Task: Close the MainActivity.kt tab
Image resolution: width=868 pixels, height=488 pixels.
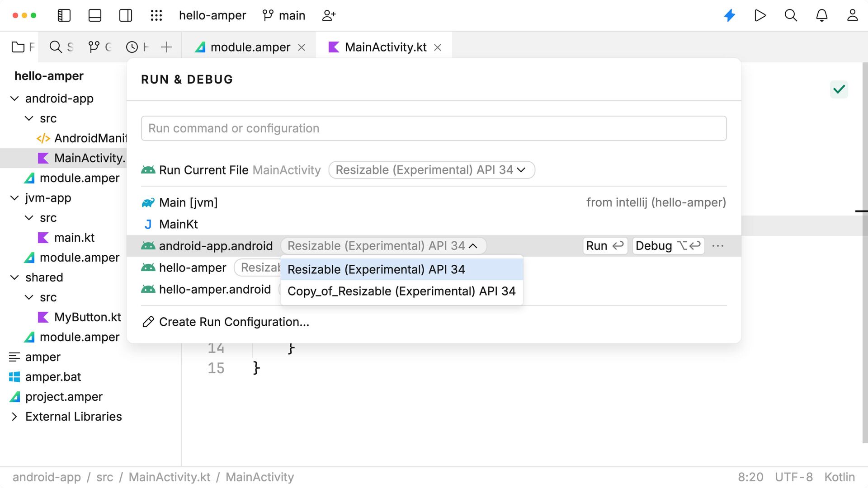Action: click(x=437, y=47)
